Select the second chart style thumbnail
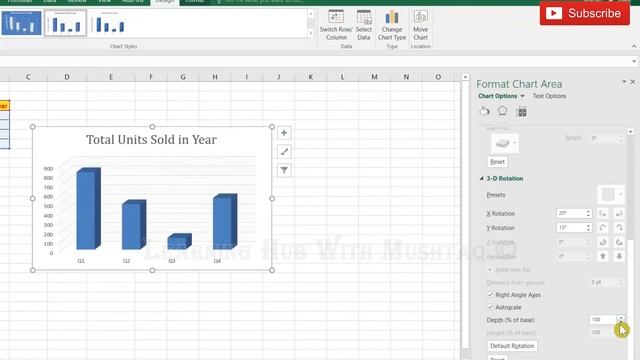Image resolution: width=640 pixels, height=360 pixels. [65, 23]
